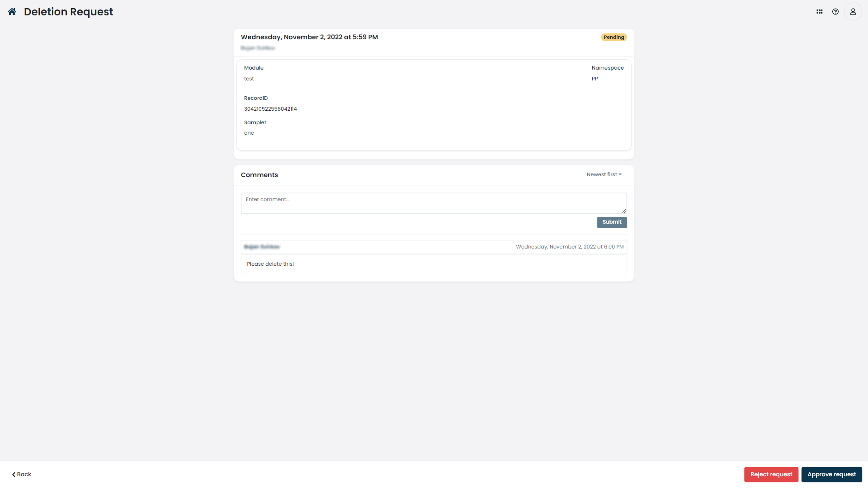Click the back arrow icon
868x488 pixels.
14,474
